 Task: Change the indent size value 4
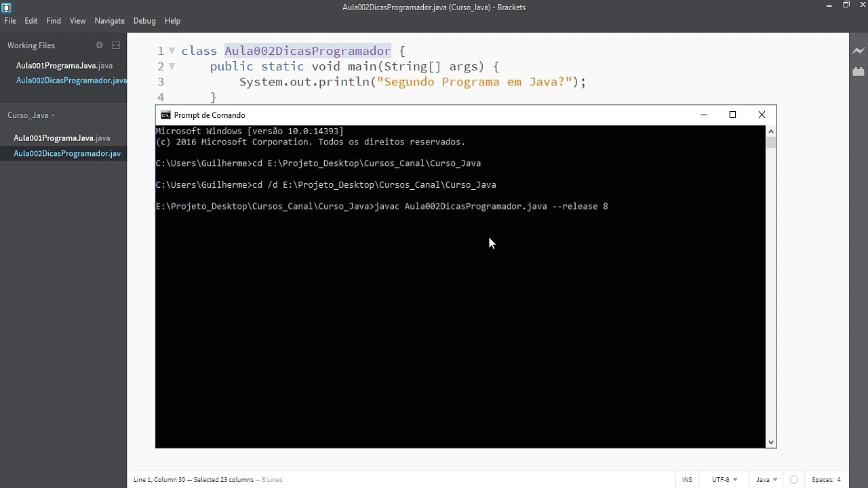(839, 480)
